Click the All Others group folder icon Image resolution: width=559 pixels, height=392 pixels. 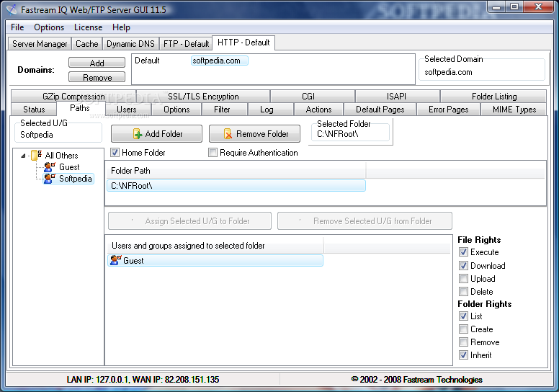tap(36, 155)
